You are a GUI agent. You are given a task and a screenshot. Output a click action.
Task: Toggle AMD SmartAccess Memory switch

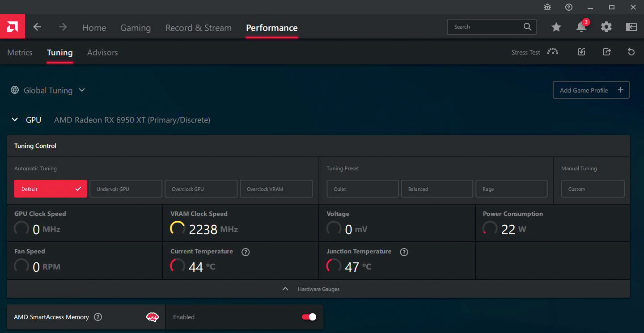(x=309, y=317)
